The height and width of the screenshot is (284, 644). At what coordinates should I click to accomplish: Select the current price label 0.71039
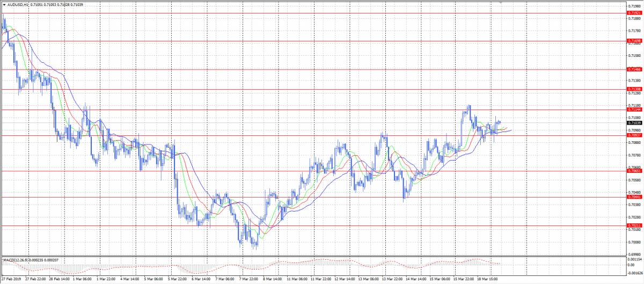[x=634, y=123]
